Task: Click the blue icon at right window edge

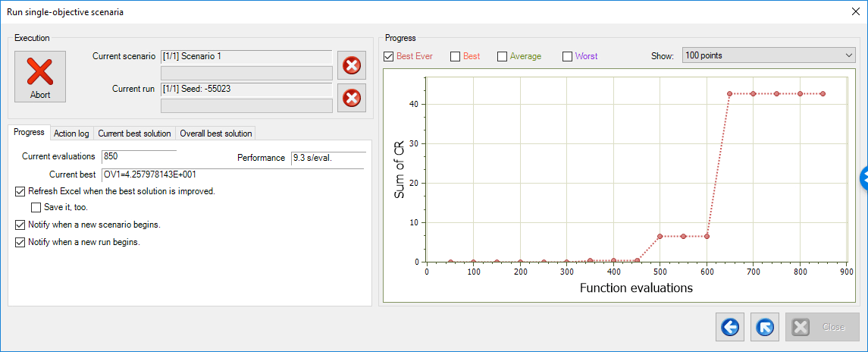Action: (x=863, y=178)
